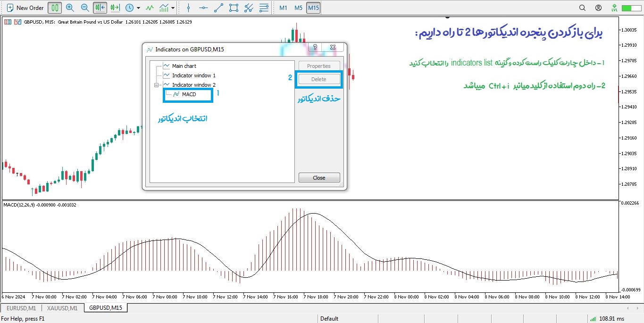This screenshot has width=644, height=323.
Task: Switch timeframe to M5
Action: coord(298,8)
